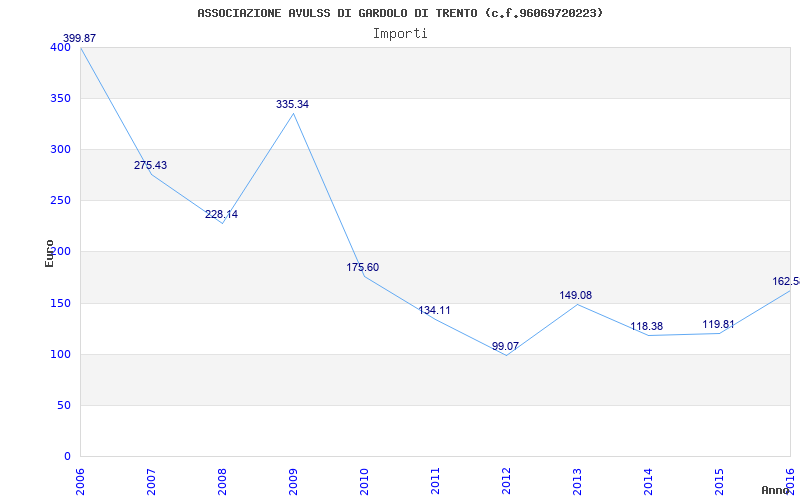Select the 119.81 data label
The width and height of the screenshot is (800, 500).
coord(718,324)
